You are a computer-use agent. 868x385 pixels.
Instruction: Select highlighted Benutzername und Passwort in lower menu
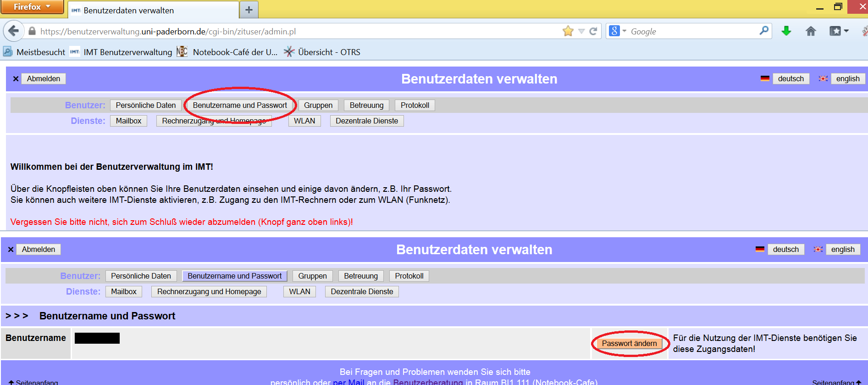click(x=235, y=276)
